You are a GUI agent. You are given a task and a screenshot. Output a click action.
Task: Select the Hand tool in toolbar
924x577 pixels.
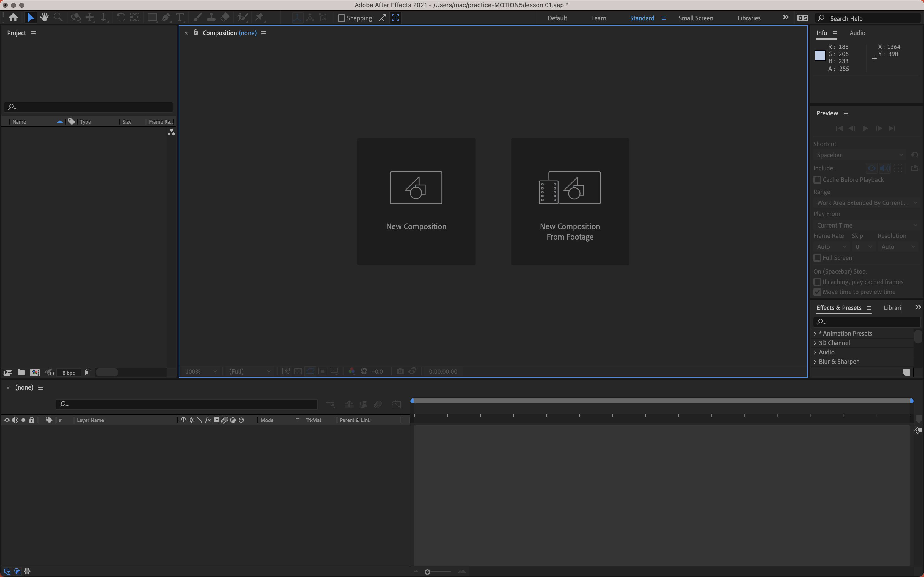pos(44,18)
